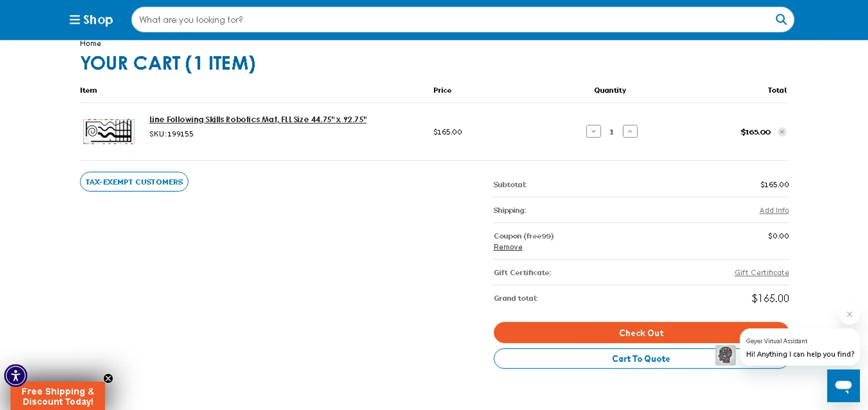
Task: Open the robotics mat product thumbnail
Action: [x=109, y=132]
